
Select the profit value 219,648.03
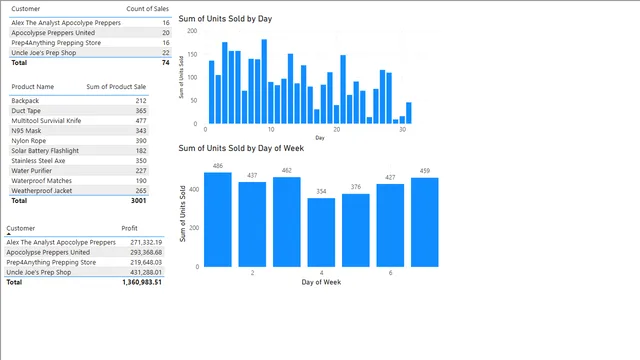[x=146, y=262]
